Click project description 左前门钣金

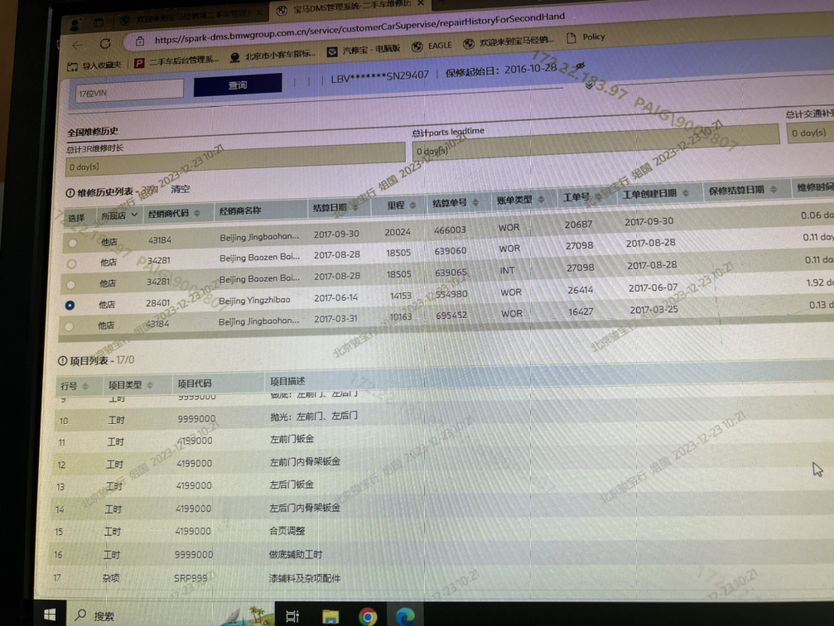pyautogui.click(x=291, y=439)
